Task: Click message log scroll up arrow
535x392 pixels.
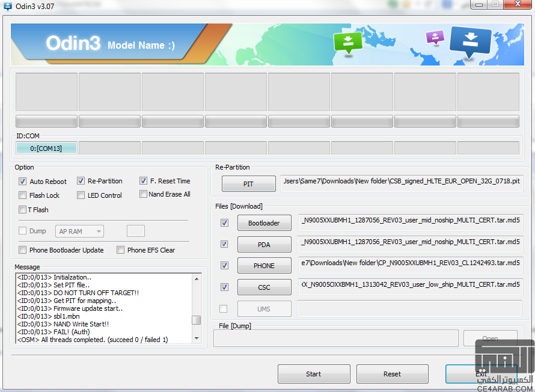Action: coord(197,279)
